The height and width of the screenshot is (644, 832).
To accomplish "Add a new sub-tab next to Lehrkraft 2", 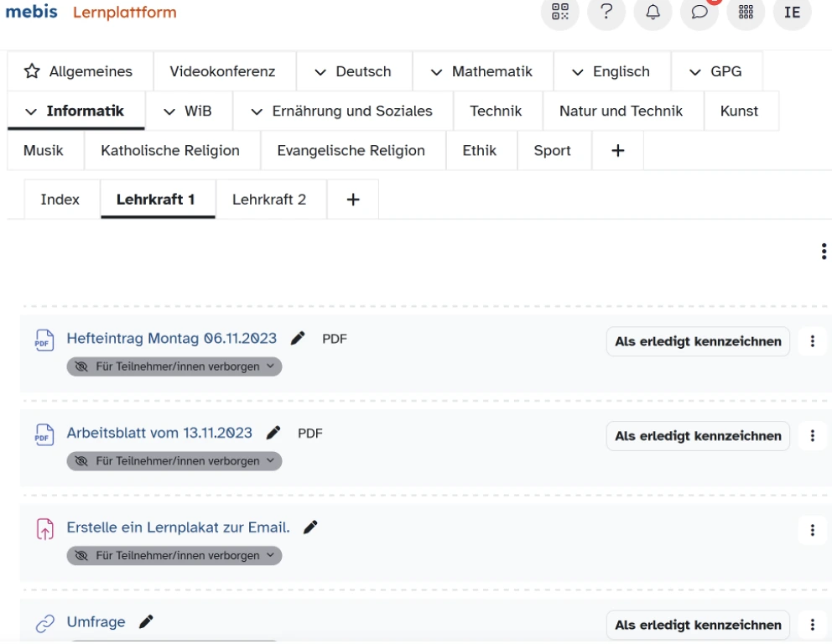I will click(x=352, y=200).
